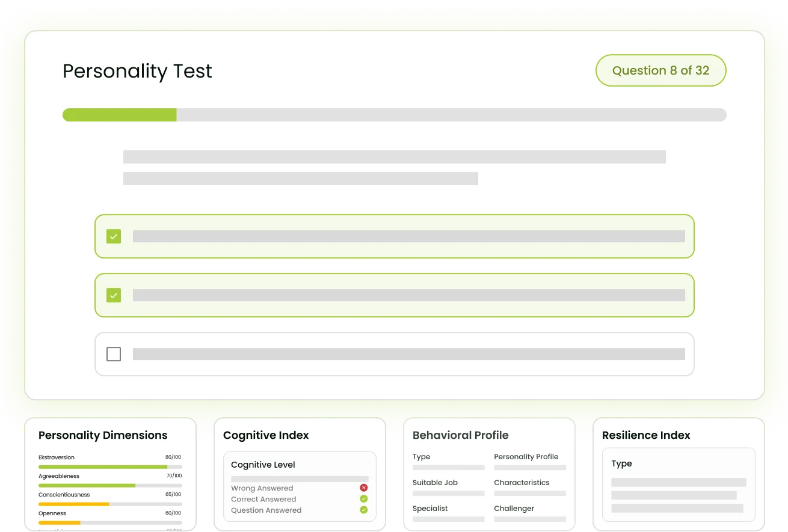Select the Personality Dimensions card title
Image resolution: width=788 pixels, height=532 pixels.
tap(103, 435)
